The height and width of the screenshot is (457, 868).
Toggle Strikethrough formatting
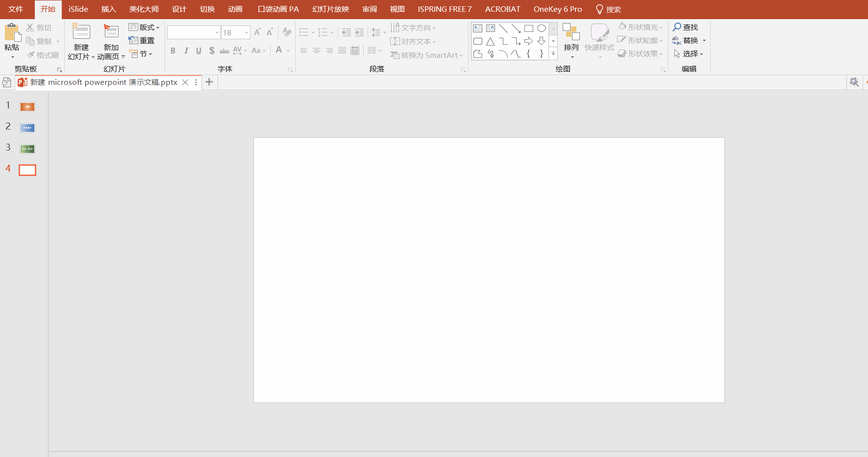click(224, 51)
